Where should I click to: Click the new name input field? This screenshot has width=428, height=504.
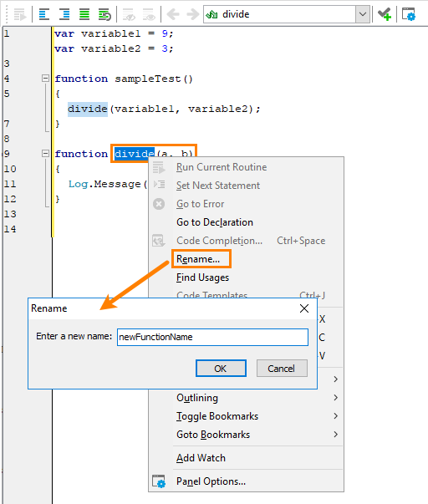212,337
